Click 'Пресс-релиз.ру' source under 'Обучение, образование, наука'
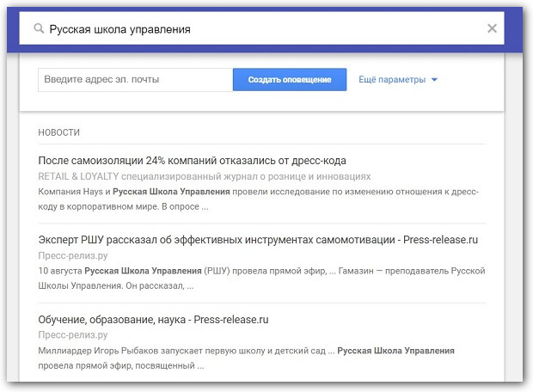 tap(73, 335)
